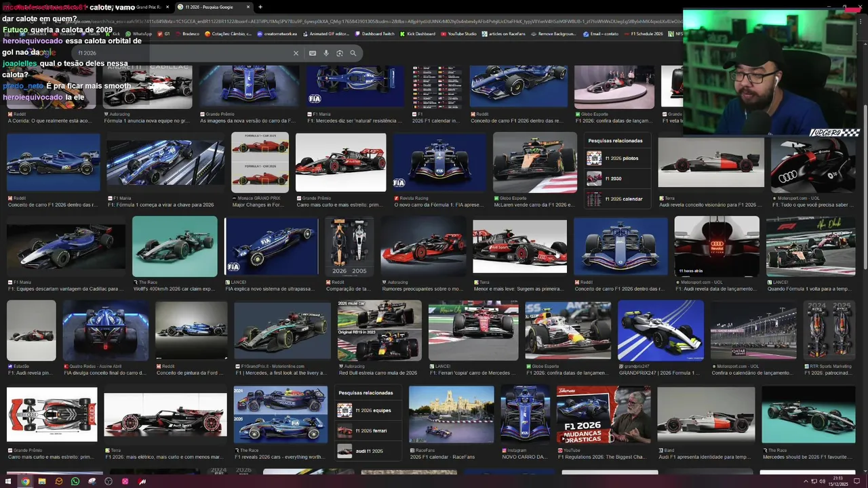This screenshot has height=488, width=868.
Task: Open WhatsApp from the taskbar
Action: [75, 481]
